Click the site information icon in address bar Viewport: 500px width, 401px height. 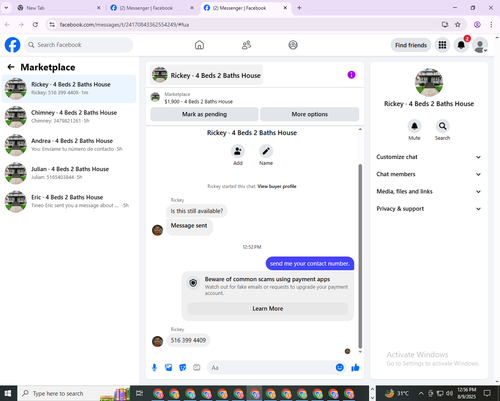52,25
